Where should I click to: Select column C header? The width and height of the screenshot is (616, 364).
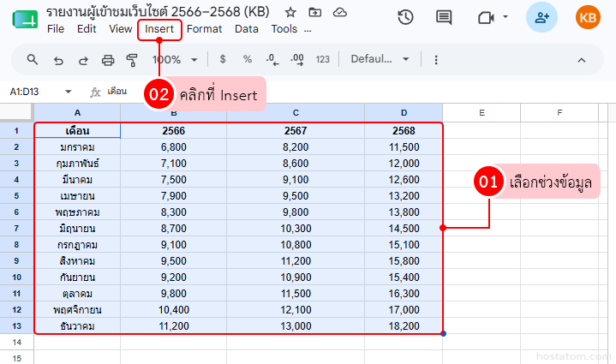[296, 113]
